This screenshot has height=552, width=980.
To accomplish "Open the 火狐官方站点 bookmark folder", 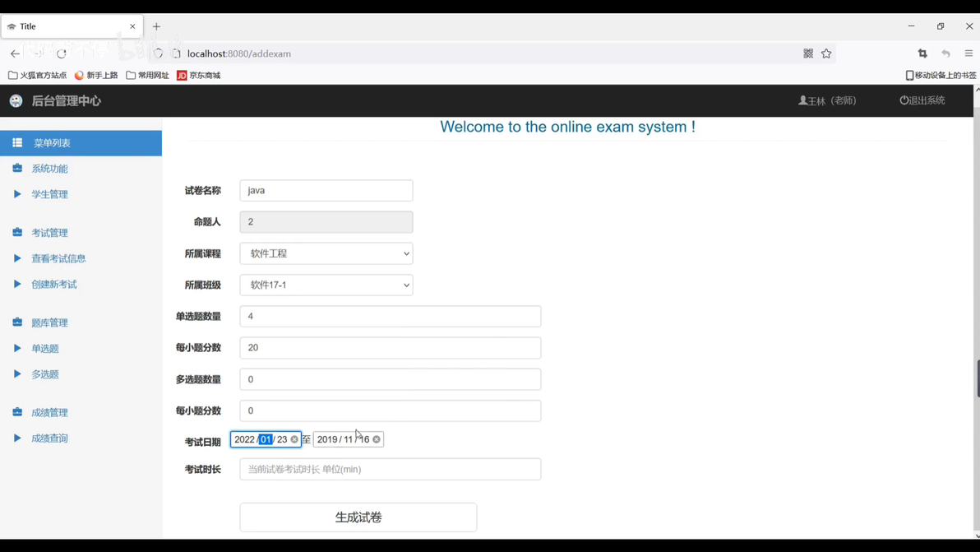I will coord(38,75).
